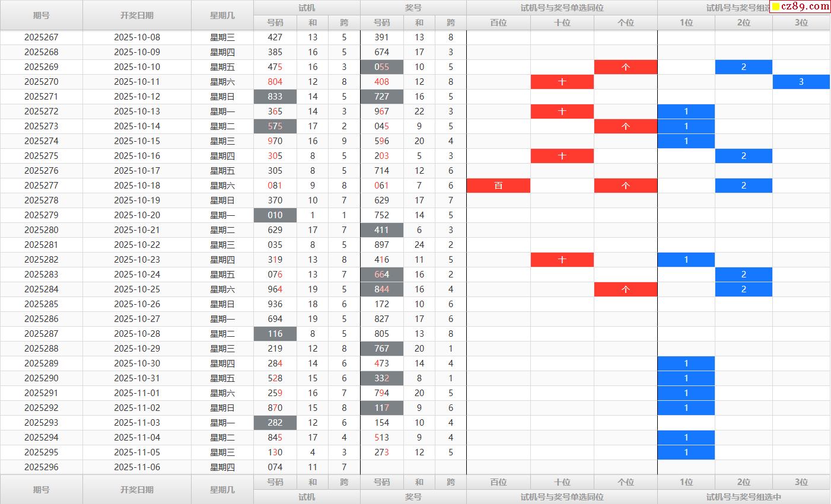Select period number 2025267
Screen dimensions: 831x504
click(x=42, y=37)
